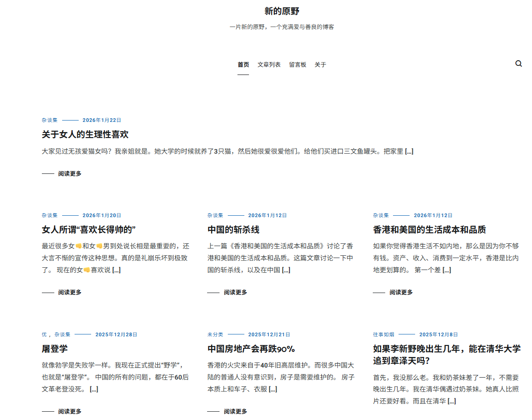Open the 文章列表 menu item
Image resolution: width=532 pixels, height=420 pixels.
pyautogui.click(x=269, y=65)
